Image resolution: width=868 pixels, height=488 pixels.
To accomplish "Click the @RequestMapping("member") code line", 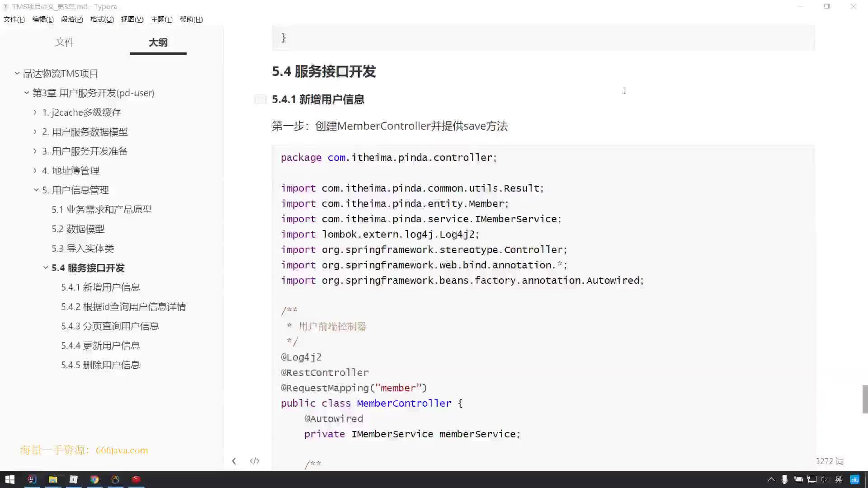I will coord(354,388).
